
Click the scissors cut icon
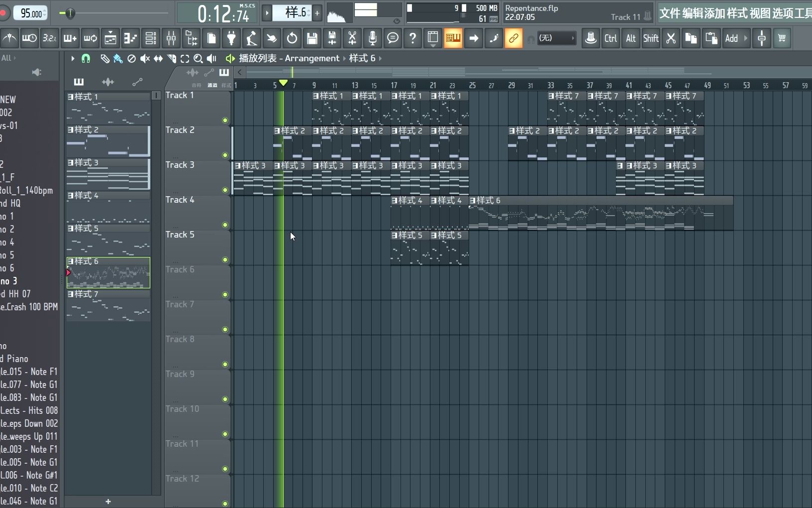coord(671,38)
